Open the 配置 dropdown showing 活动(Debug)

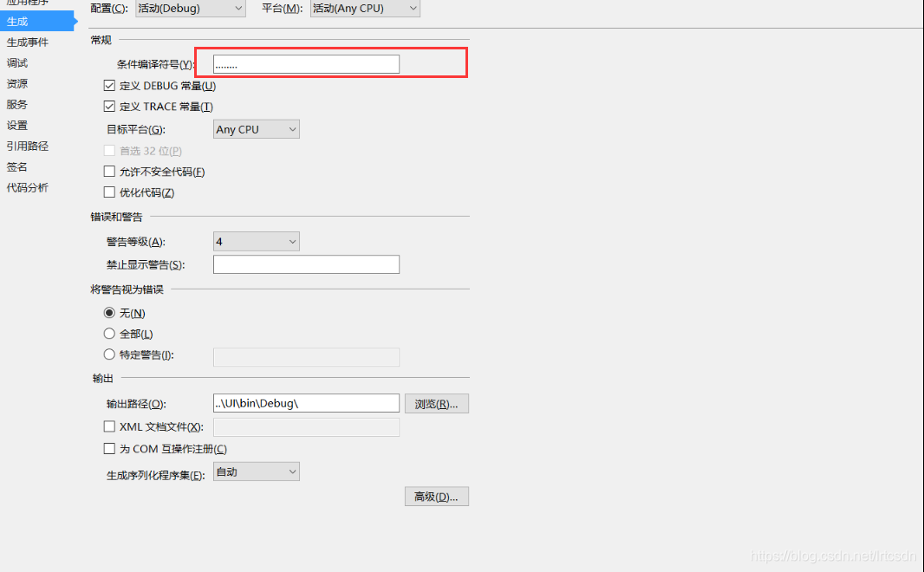coord(191,9)
